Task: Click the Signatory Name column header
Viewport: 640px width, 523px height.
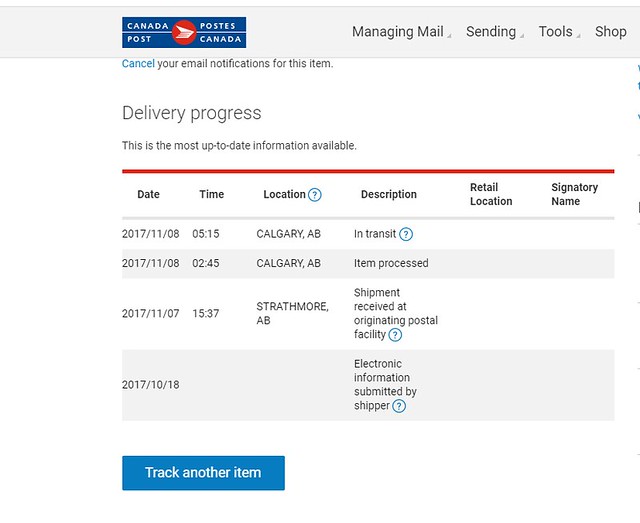Action: (574, 194)
